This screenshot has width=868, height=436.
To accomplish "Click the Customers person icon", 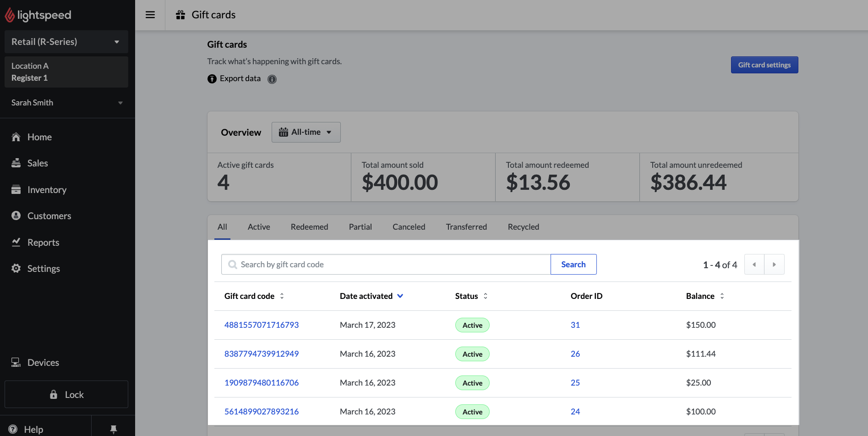I will click(16, 216).
